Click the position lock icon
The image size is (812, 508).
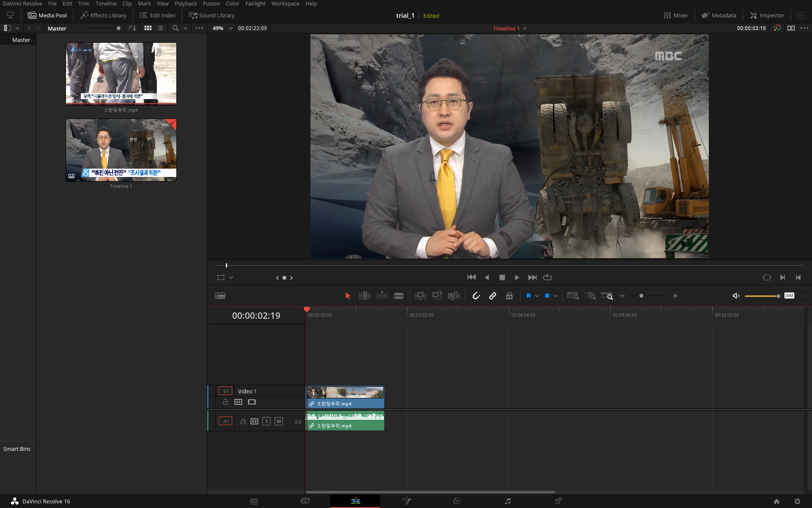click(509, 296)
